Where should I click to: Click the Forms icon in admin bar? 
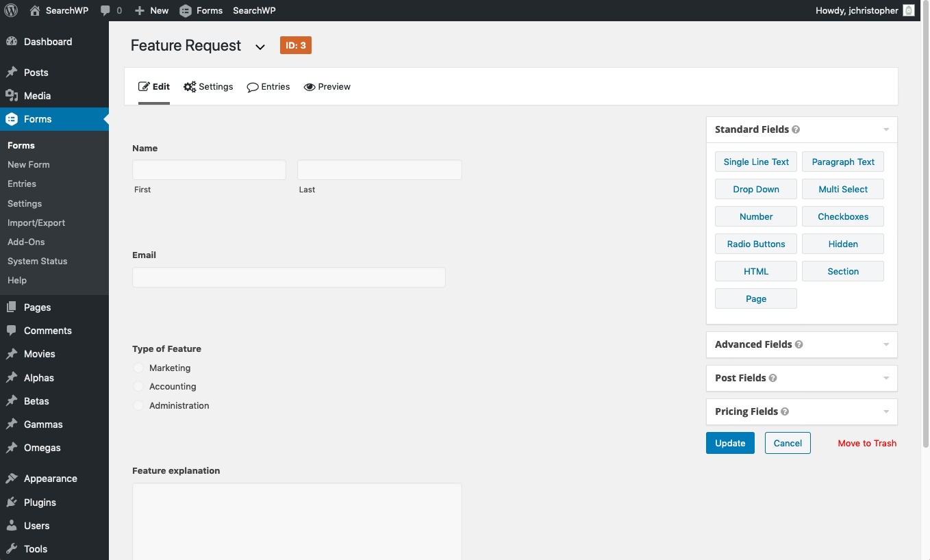pyautogui.click(x=186, y=11)
